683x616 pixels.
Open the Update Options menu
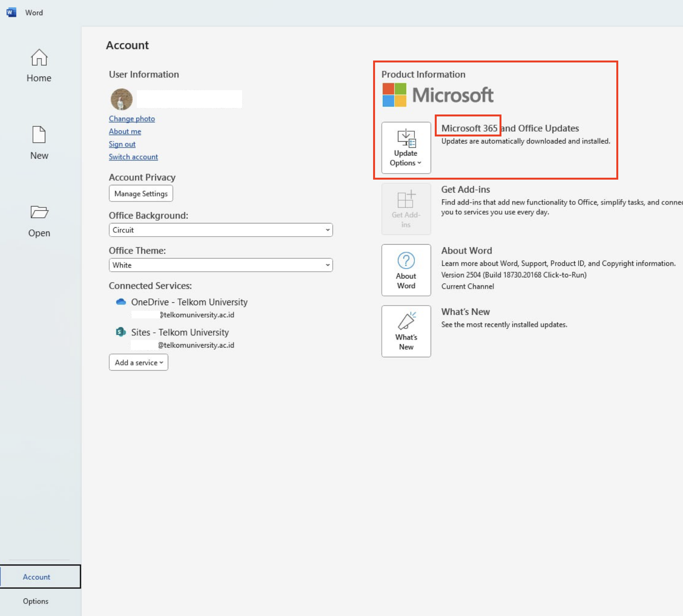coord(406,148)
